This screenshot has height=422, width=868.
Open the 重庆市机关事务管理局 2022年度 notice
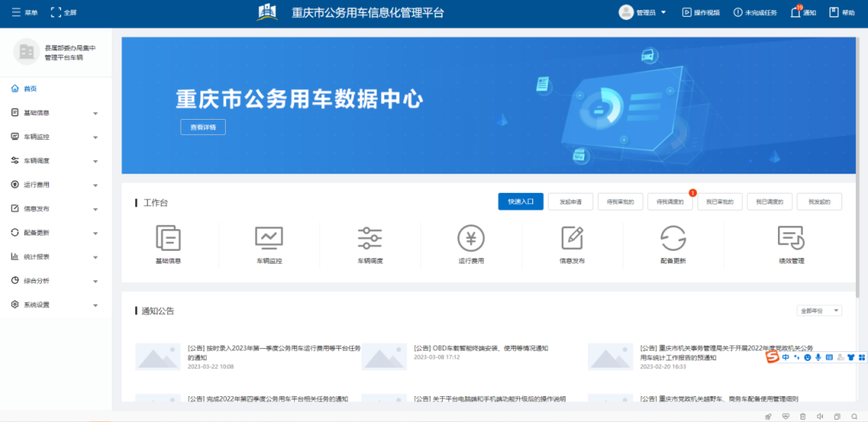pyautogui.click(x=727, y=353)
